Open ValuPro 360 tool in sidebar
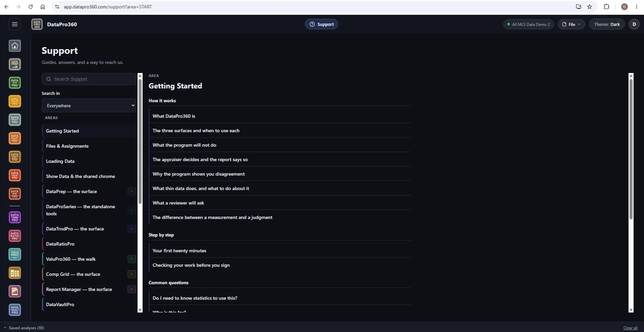The image size is (644, 332). pyautogui.click(x=15, y=254)
